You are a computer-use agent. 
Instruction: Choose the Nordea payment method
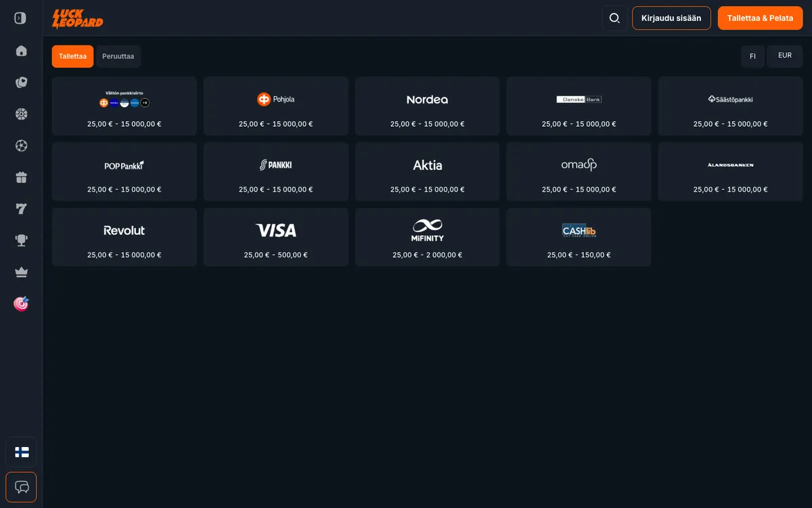click(428, 106)
